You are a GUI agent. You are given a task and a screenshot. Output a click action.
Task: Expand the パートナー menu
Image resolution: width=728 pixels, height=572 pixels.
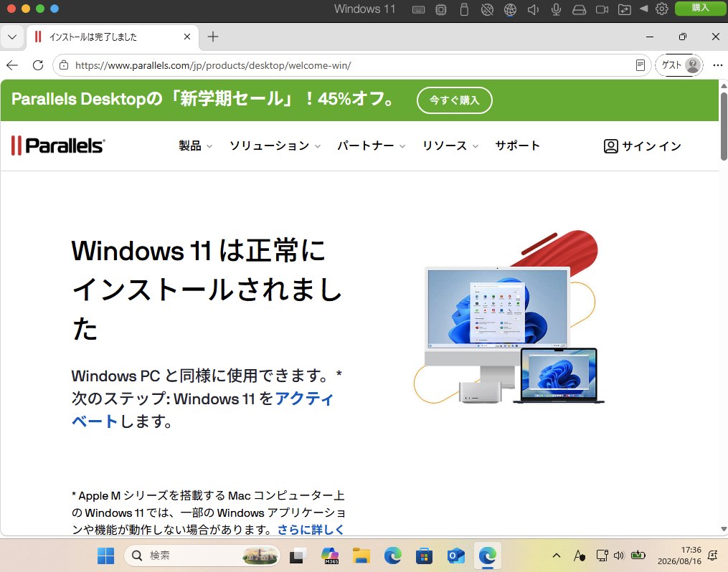tap(371, 146)
